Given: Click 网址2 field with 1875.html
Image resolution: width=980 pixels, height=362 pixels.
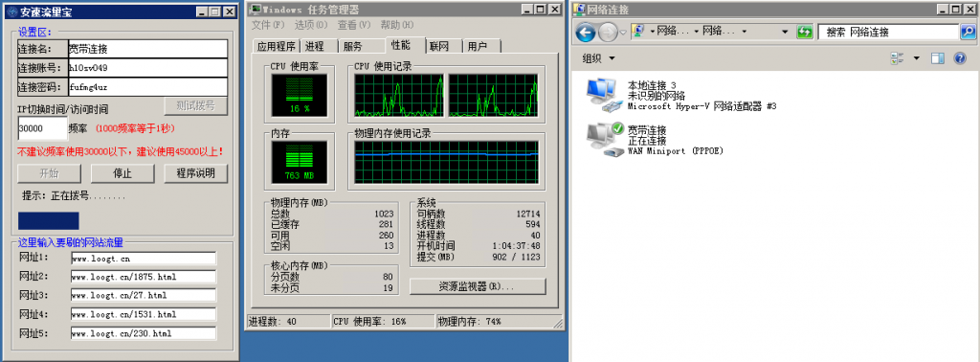Looking at the screenshot, I should click(x=144, y=277).
